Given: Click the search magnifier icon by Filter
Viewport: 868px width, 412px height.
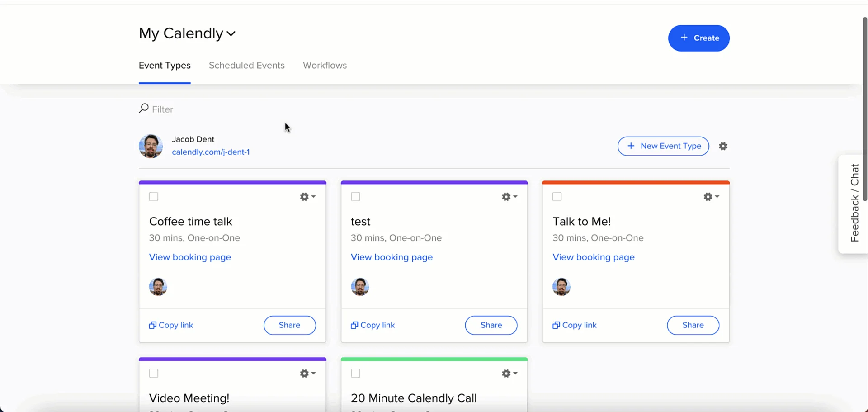Looking at the screenshot, I should click(144, 109).
